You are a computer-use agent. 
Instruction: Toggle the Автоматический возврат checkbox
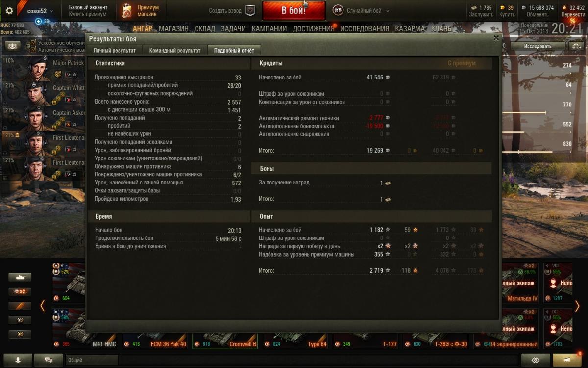[33, 50]
